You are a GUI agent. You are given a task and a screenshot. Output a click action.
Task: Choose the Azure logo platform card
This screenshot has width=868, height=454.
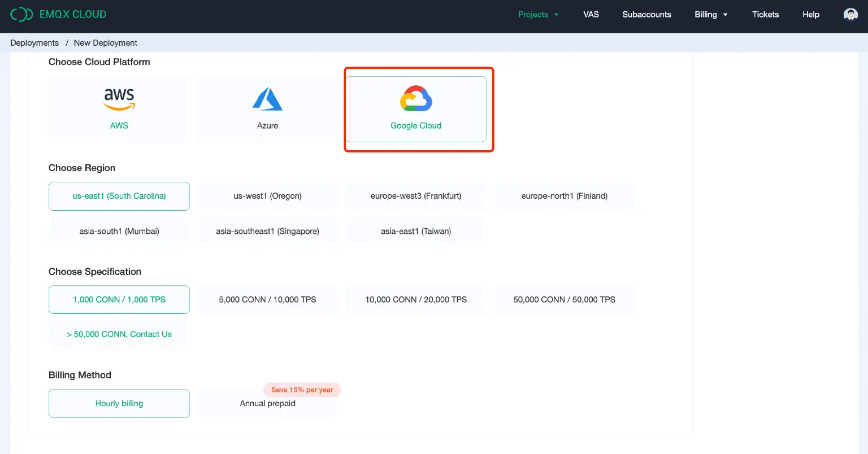(x=267, y=109)
